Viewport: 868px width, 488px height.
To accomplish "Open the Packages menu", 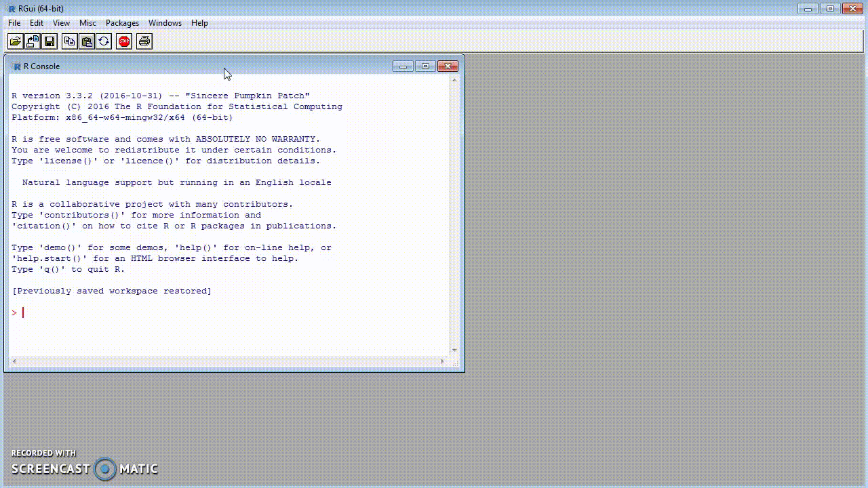I will (122, 22).
